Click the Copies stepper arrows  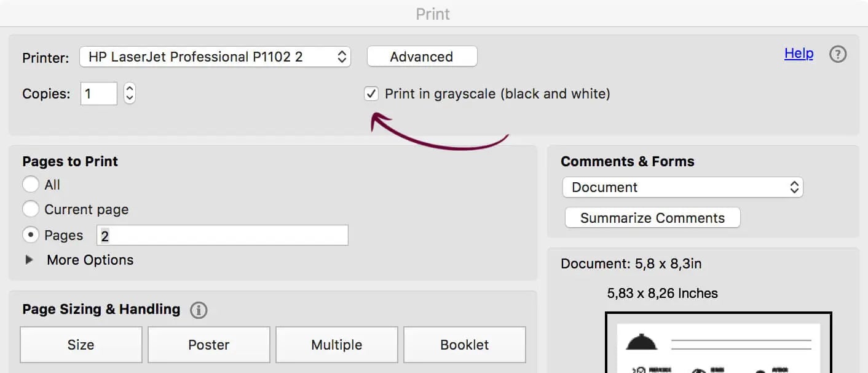tap(129, 94)
